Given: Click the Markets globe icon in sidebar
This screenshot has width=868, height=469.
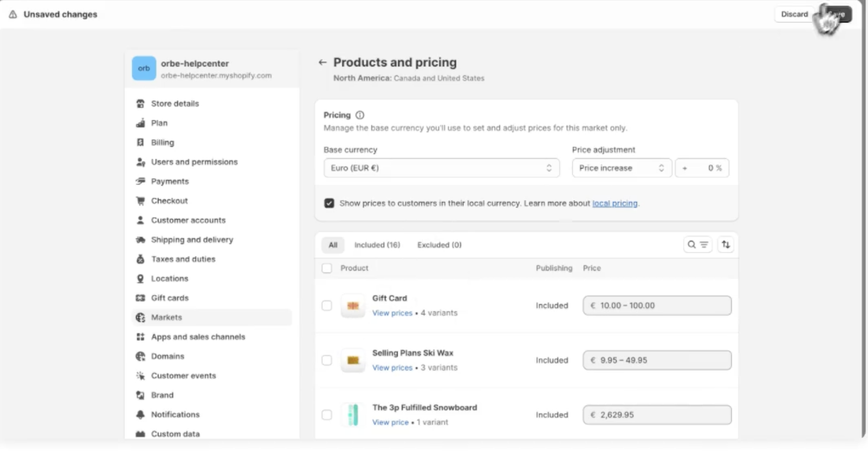Looking at the screenshot, I should (x=141, y=317).
